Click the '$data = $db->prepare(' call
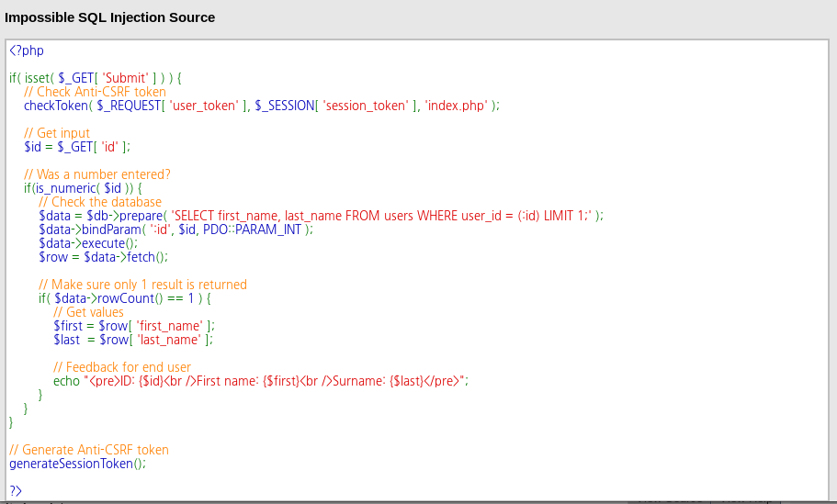 [x=103, y=216]
